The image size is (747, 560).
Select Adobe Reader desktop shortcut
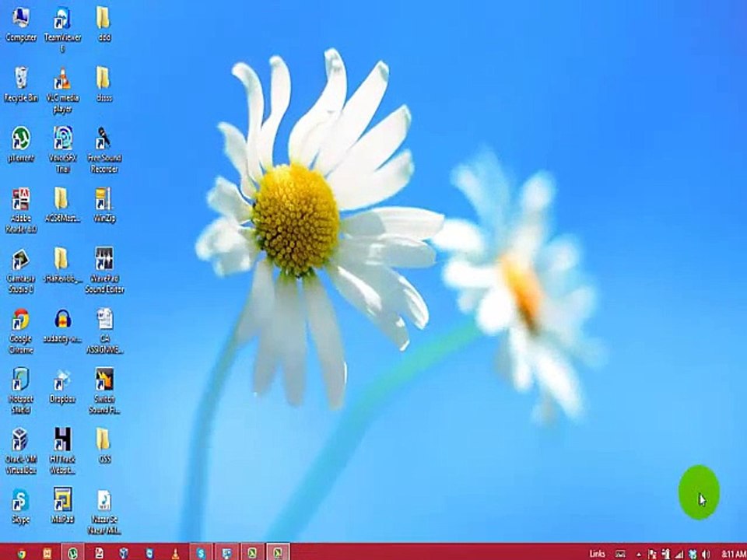tap(20, 211)
